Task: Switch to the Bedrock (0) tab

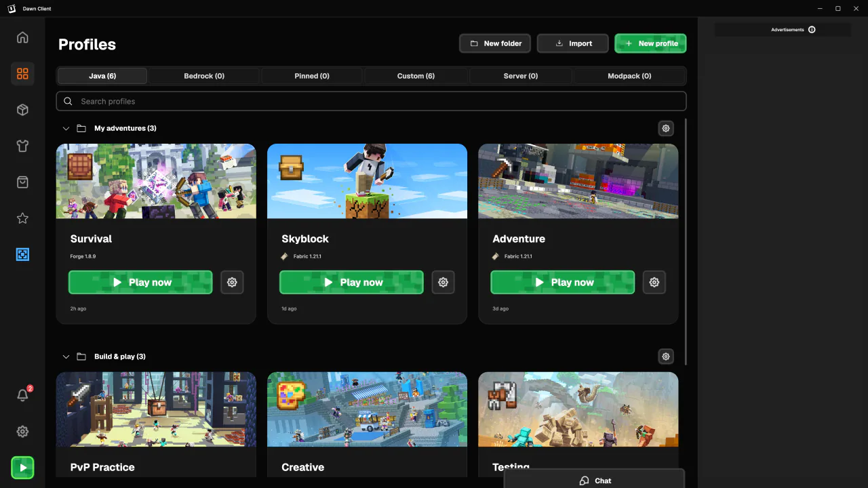Action: point(204,76)
